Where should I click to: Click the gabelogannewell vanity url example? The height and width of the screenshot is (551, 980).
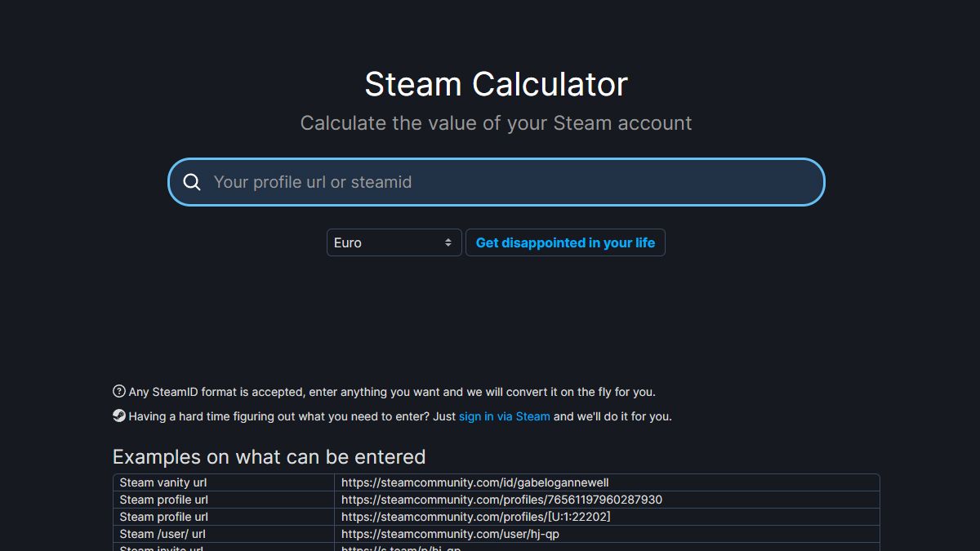click(x=474, y=482)
